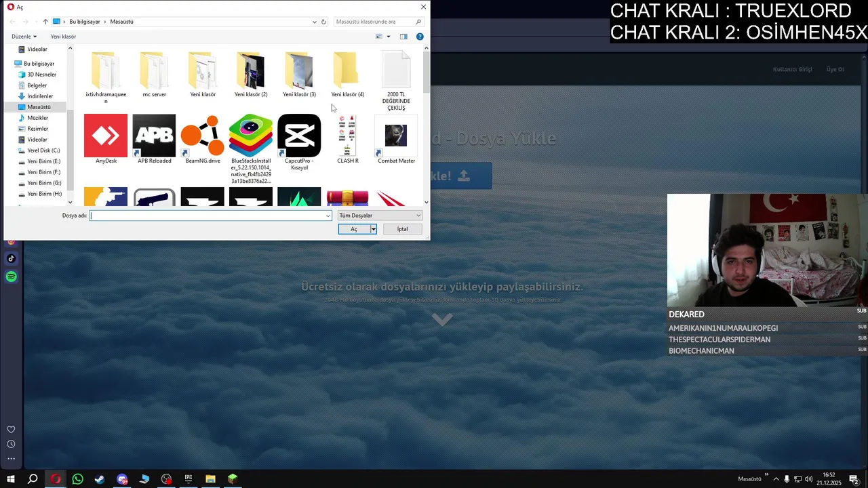This screenshot has width=868, height=488.
Task: Show hidden tray icons caret
Action: 776,479
